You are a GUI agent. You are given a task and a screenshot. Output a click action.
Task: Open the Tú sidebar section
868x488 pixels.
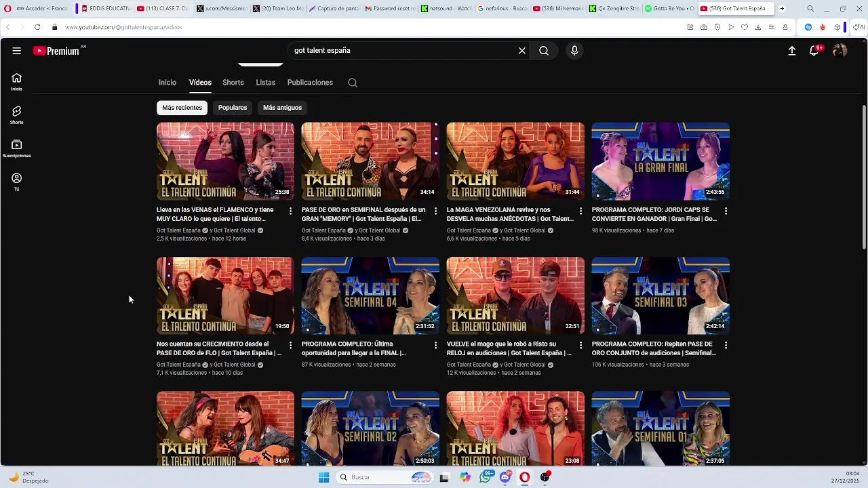(16, 182)
